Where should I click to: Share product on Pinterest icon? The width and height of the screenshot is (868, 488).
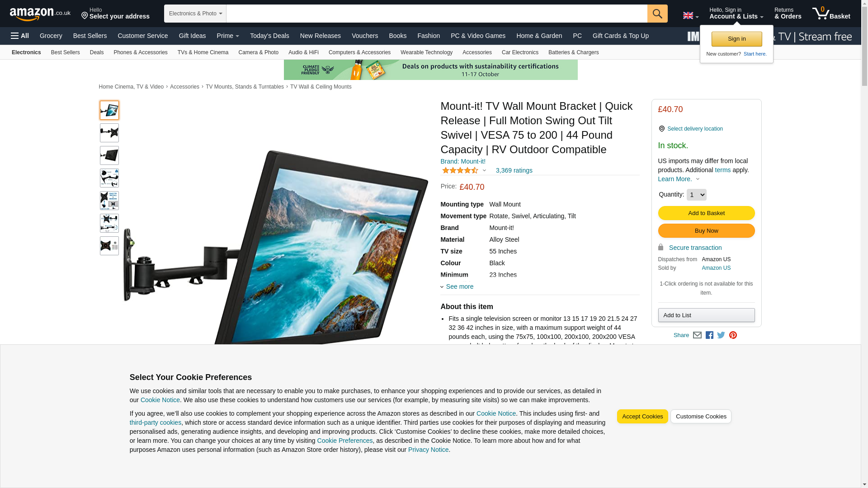tap(733, 335)
